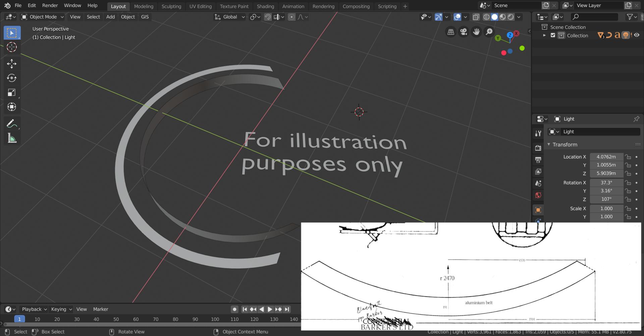Click frame 60 on the timeline

click(136, 319)
